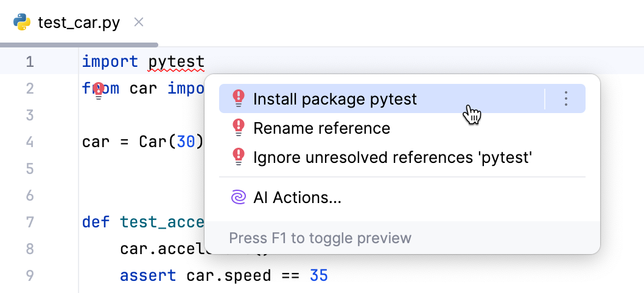Screen dimensions: 644x293
Task: Click the AI Actions spiral icon
Action: coord(238,197)
